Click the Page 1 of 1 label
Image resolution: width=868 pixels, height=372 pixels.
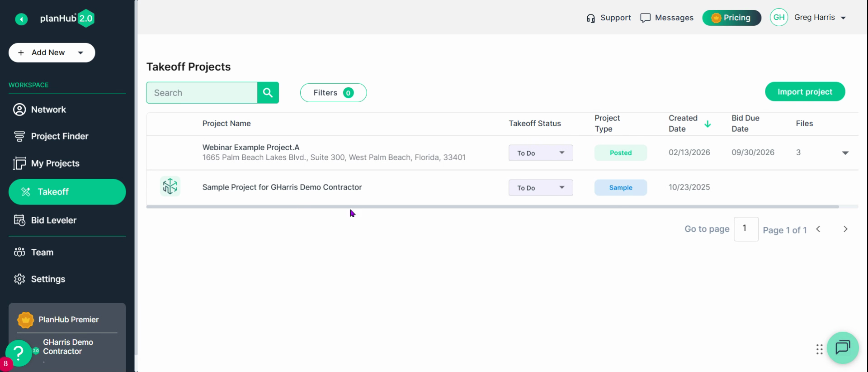pos(784,230)
